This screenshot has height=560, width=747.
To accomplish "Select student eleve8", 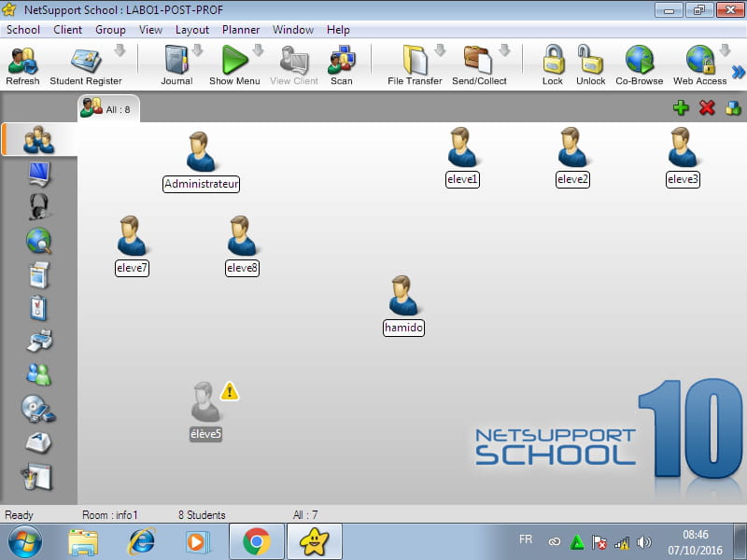I will pos(242,245).
